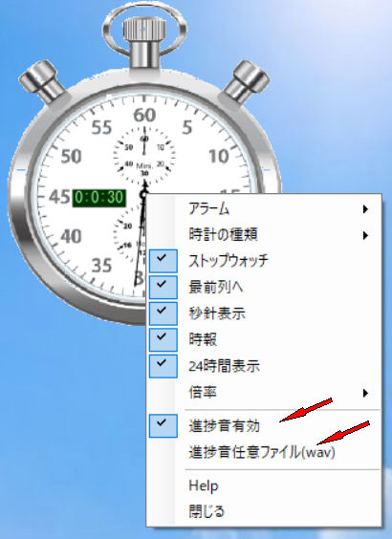The width and height of the screenshot is (392, 539).
Task: Click the minute sub-dial labeled Mini.
Action: [144, 155]
